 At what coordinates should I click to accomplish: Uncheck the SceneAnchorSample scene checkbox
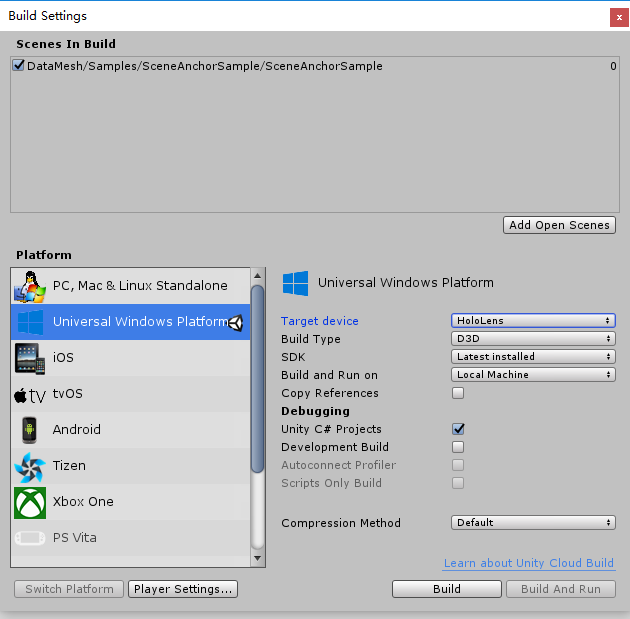pos(18,65)
